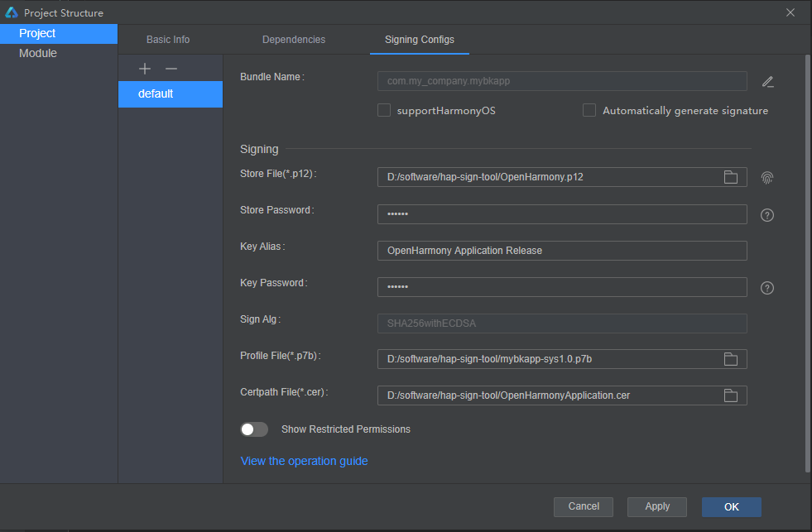Select Project in the left sidebar

point(36,33)
